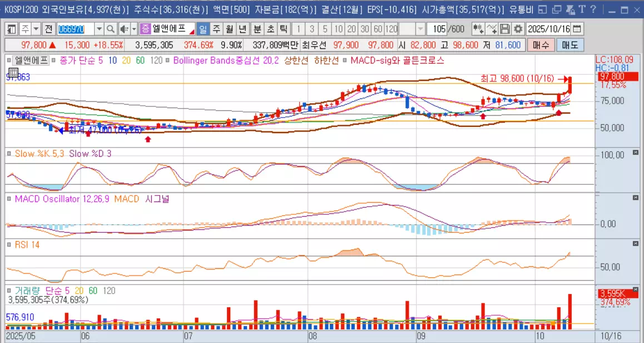This screenshot has width=644, height=343.
Task: Select the 주 weekly period tab
Action: (216, 29)
